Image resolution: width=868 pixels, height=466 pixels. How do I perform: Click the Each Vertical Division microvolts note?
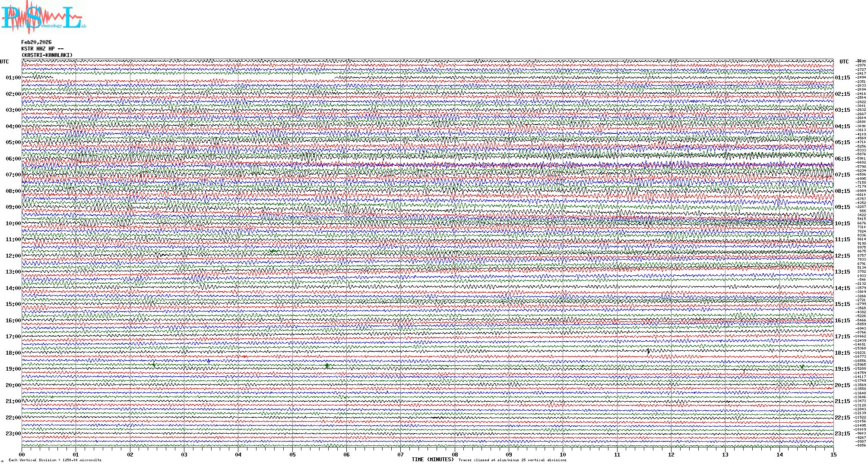(55, 460)
